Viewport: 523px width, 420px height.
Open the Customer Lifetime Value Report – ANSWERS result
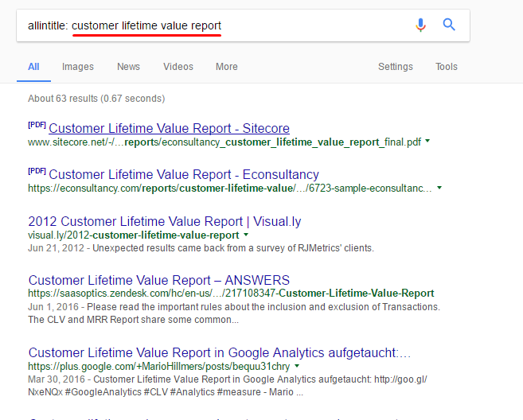tap(158, 280)
